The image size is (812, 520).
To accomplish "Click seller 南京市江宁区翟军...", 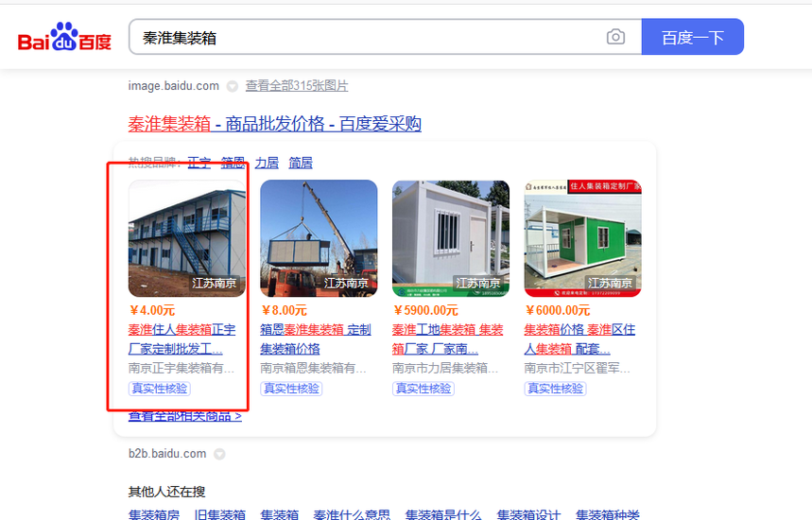I will pyautogui.click(x=577, y=368).
